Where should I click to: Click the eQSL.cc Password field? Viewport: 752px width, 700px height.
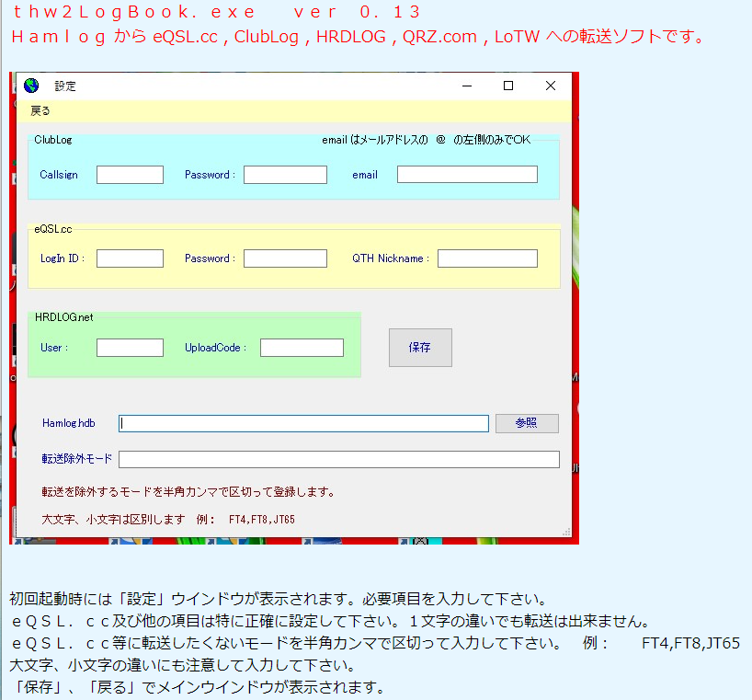[x=285, y=258]
